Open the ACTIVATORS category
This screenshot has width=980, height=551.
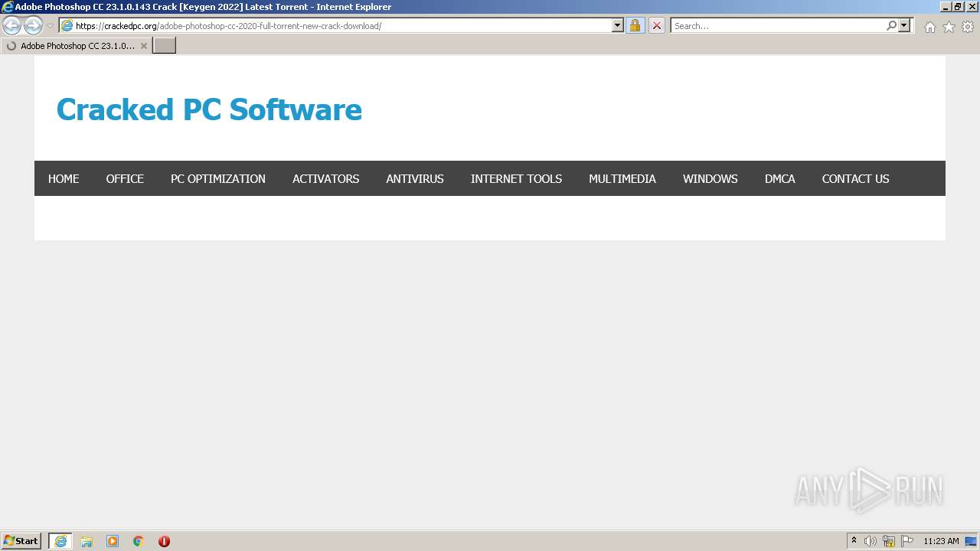(x=325, y=178)
